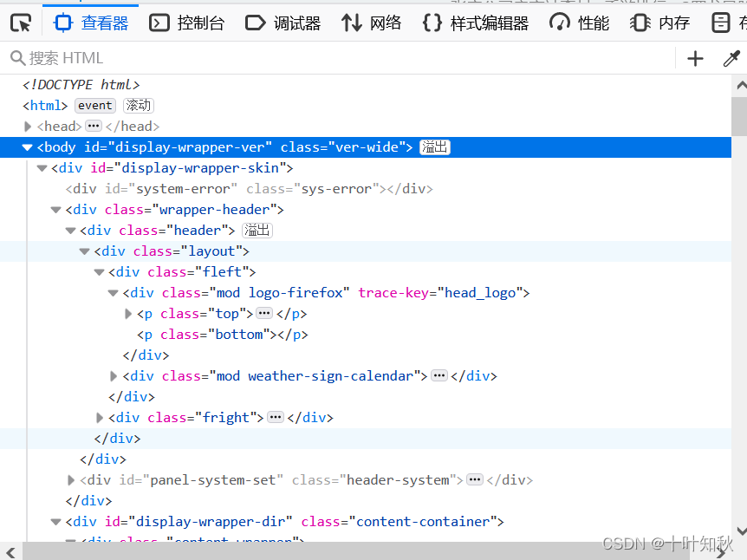This screenshot has width=747, height=560.
Task: Click the ellipsis badge in panel-system-set div
Action: (475, 480)
